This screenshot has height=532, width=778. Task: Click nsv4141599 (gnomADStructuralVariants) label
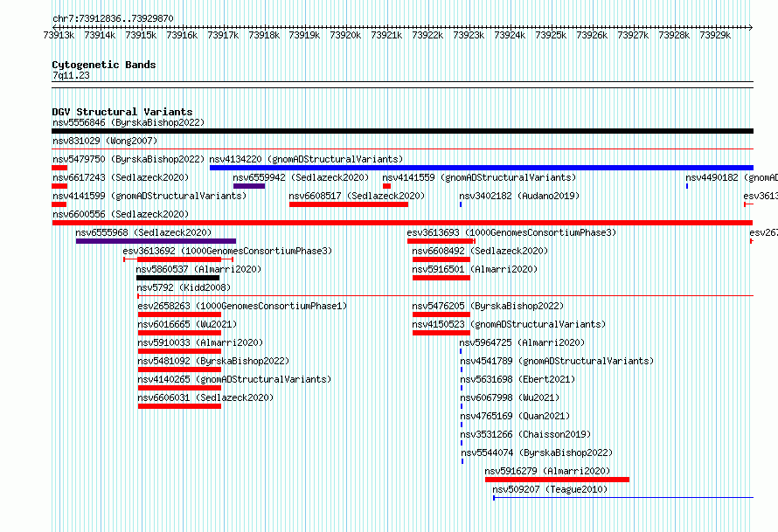click(x=149, y=196)
